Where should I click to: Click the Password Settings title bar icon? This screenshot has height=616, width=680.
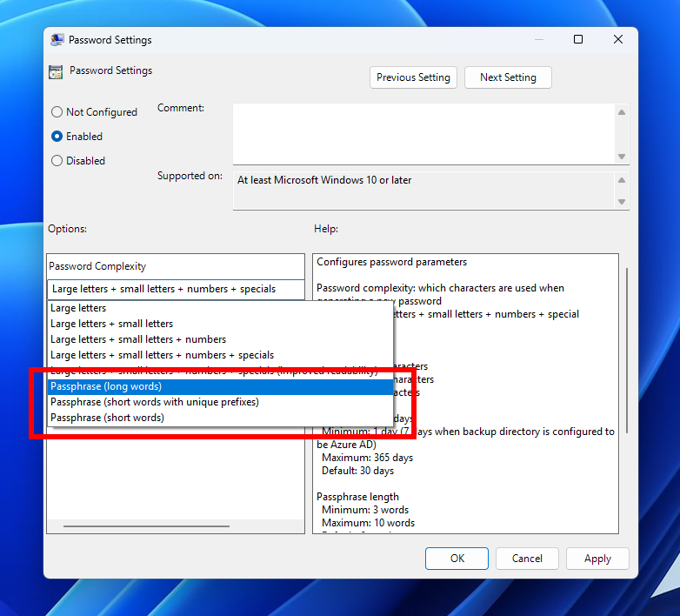point(57,40)
